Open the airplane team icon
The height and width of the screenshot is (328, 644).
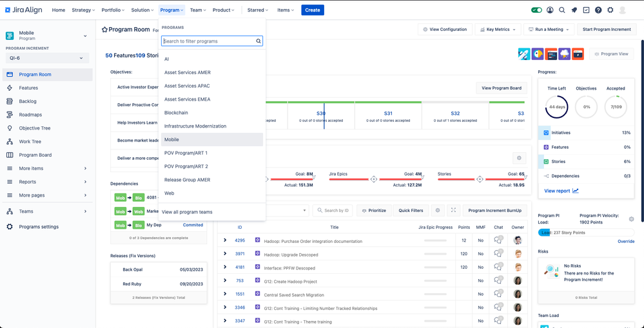click(x=524, y=53)
